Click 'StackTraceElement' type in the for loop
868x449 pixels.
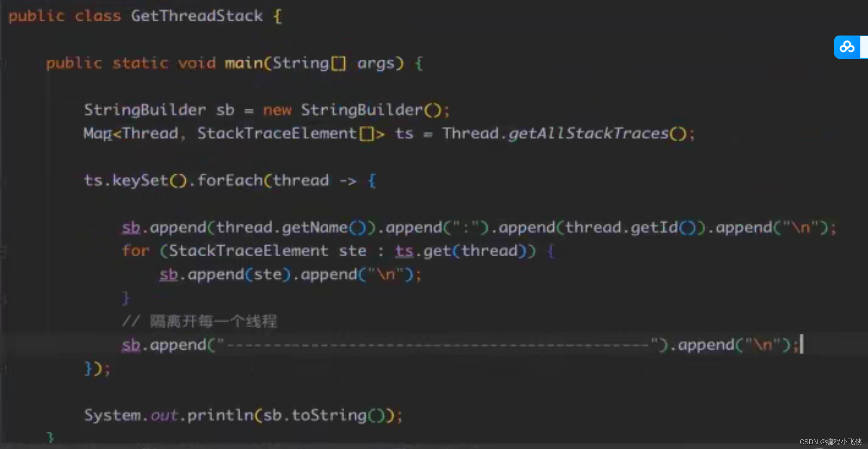click(x=249, y=251)
